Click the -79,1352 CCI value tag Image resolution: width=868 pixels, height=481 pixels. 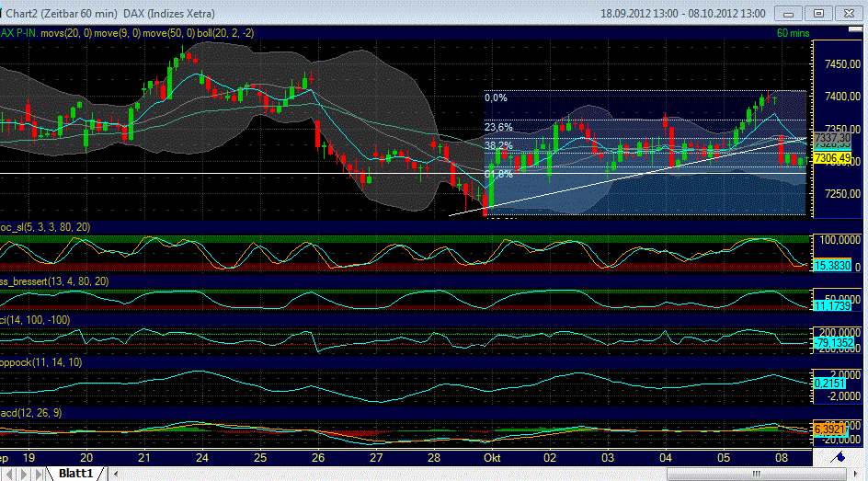(x=834, y=343)
